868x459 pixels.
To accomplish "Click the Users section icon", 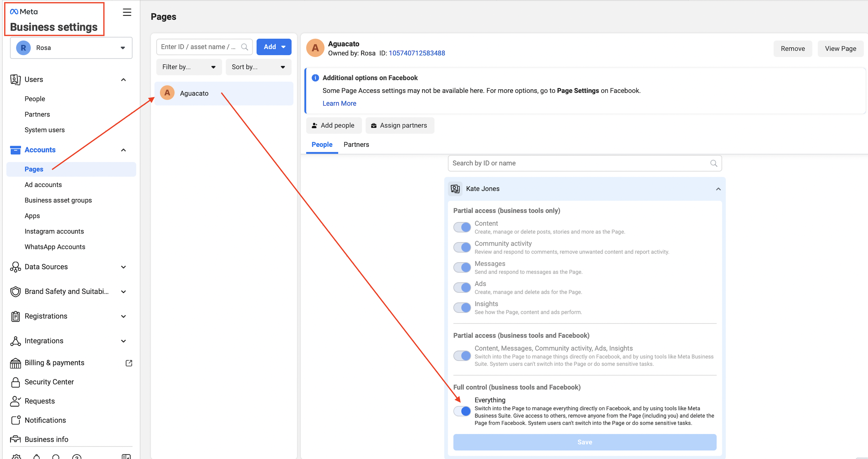I will pos(15,79).
